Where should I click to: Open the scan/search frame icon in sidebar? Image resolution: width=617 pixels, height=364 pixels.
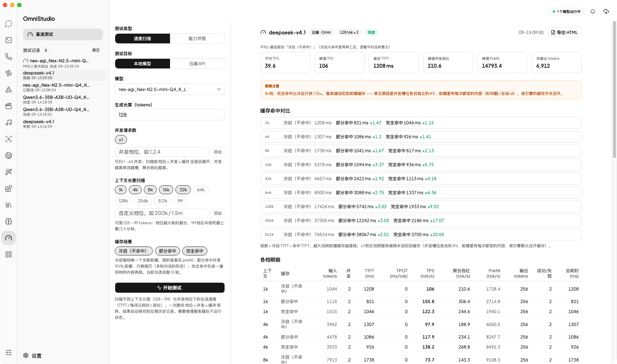9,139
